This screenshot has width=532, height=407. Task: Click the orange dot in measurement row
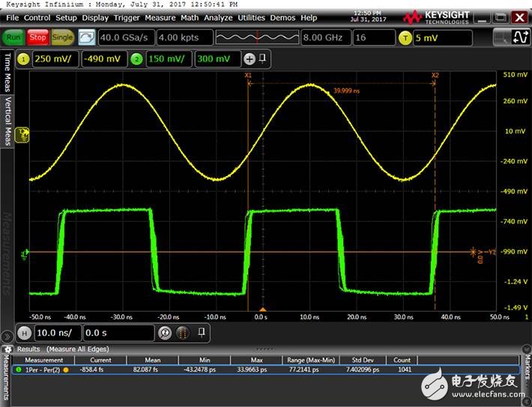tap(66, 370)
